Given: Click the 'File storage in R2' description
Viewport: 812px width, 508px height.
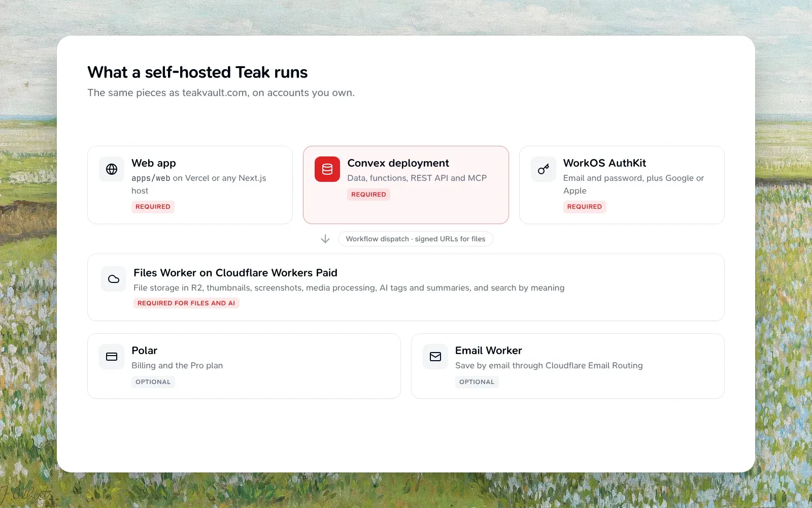Looking at the screenshot, I should pyautogui.click(x=349, y=288).
